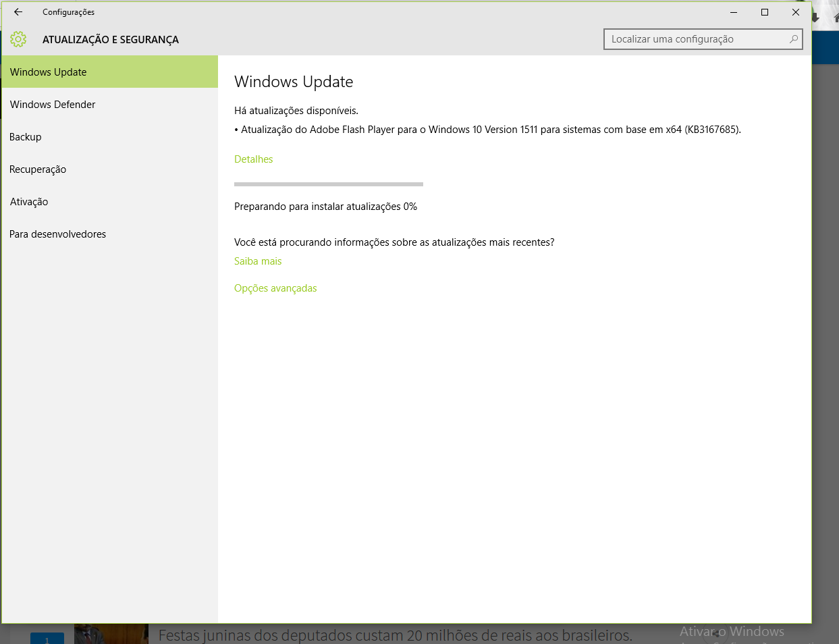
Task: Click the Saiba mais link
Action: click(258, 261)
